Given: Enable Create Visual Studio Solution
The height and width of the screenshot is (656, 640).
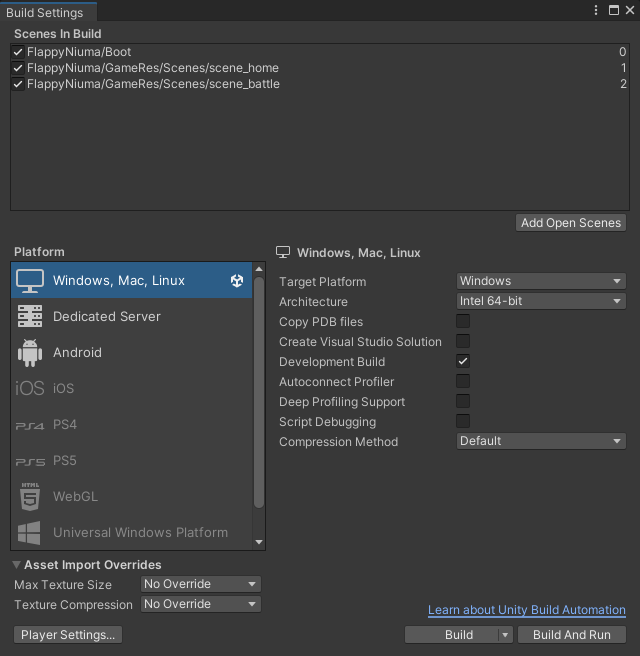Looking at the screenshot, I should point(463,341).
